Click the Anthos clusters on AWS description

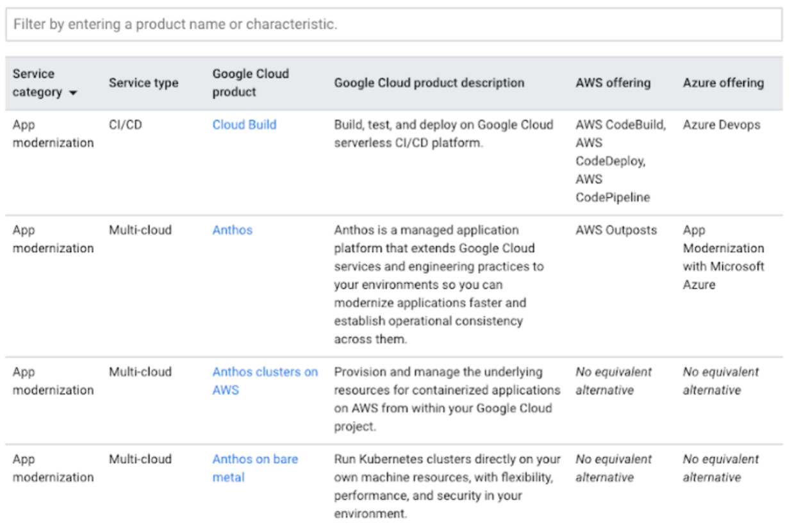click(447, 399)
